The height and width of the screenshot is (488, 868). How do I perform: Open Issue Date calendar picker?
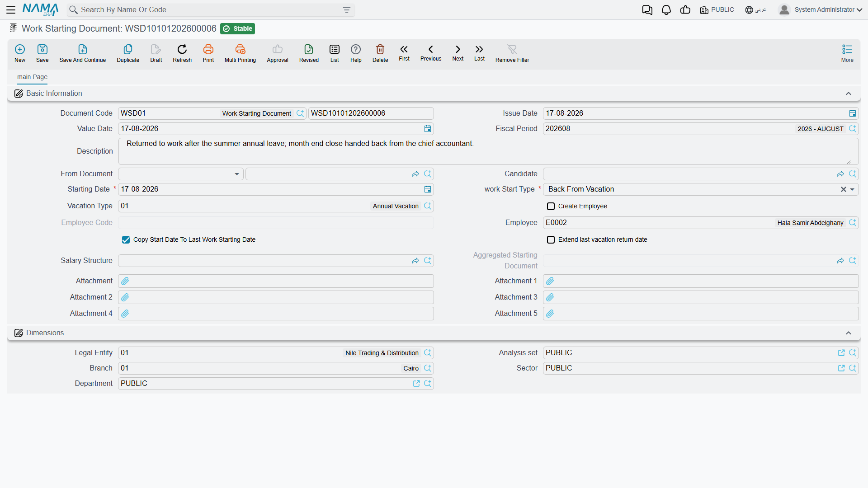[x=853, y=113]
